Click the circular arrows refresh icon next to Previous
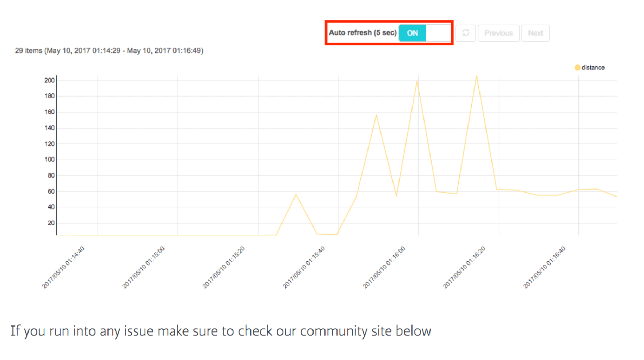Viewport: 644px width, 360px height. [466, 33]
